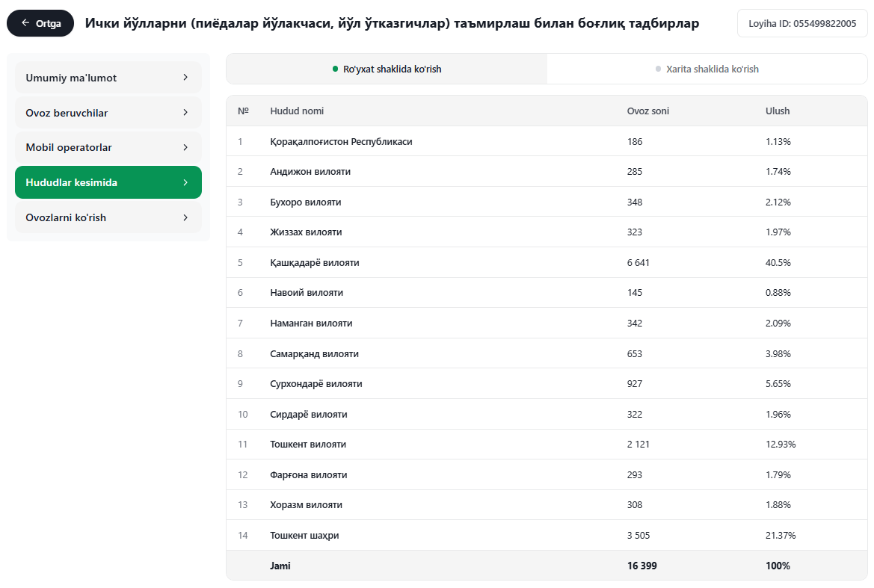Switch to Ro'yxat shaklida ko'rish tab

tap(387, 69)
